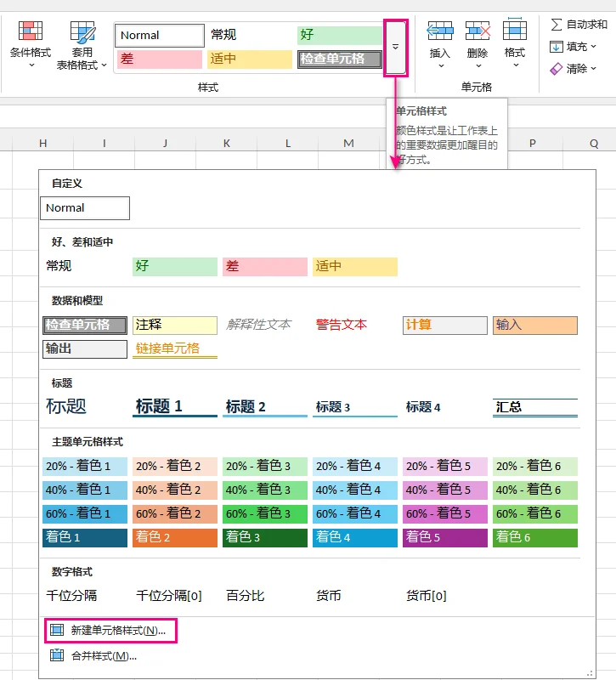The height and width of the screenshot is (680, 616).
Task: Click the 删除 delete cells icon
Action: pyautogui.click(x=478, y=31)
